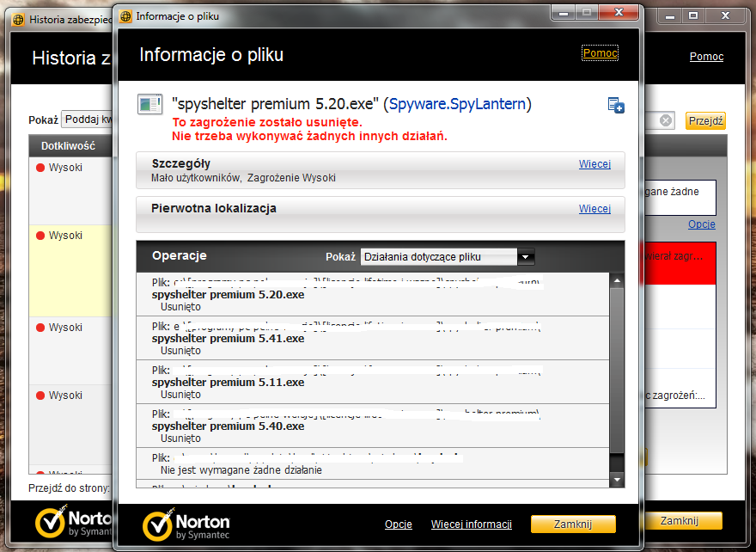Click the executable file icon next to spyshelter premium 5.20.exe
The height and width of the screenshot is (552, 756).
coord(149,104)
